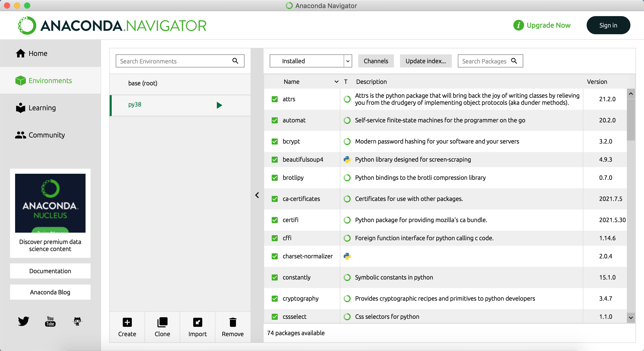The width and height of the screenshot is (644, 351).
Task: Click the Python type icon for charset-normalizer
Action: [x=347, y=256]
